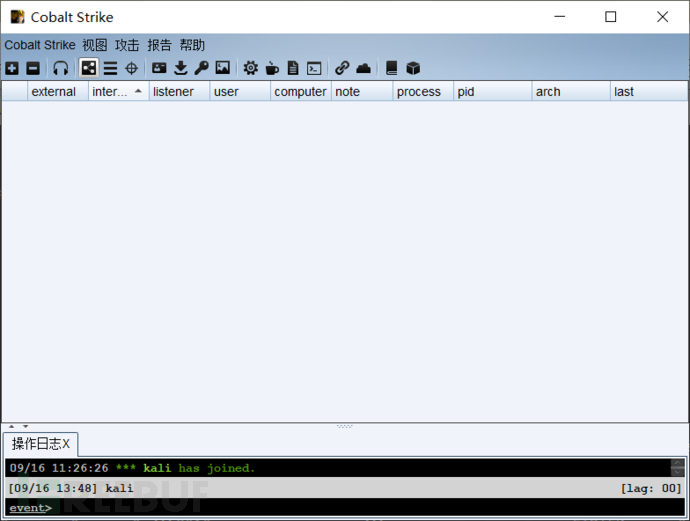The width and height of the screenshot is (690, 521).
Task: Open the 报告 (Reporting) menu
Action: coord(159,45)
